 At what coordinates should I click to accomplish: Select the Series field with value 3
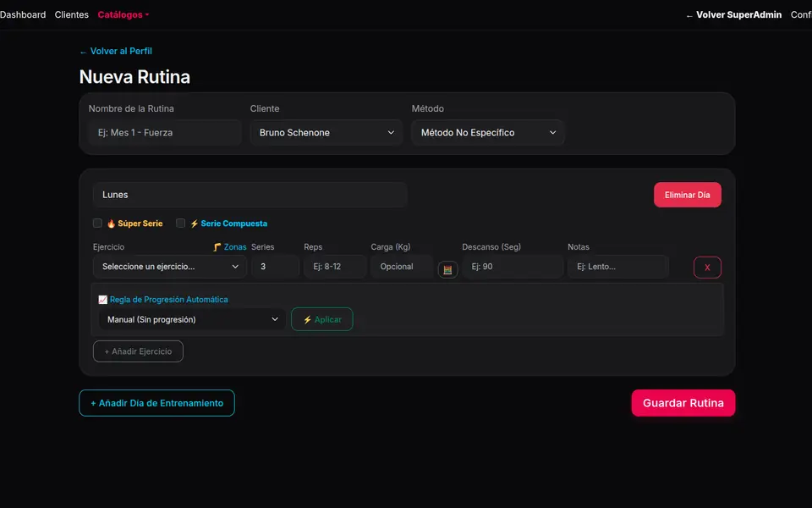coord(276,267)
